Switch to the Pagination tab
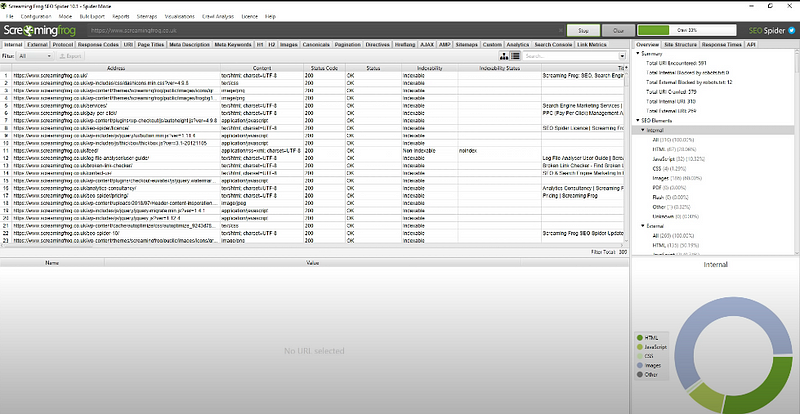Viewport: 800px width, 414px height. click(348, 45)
